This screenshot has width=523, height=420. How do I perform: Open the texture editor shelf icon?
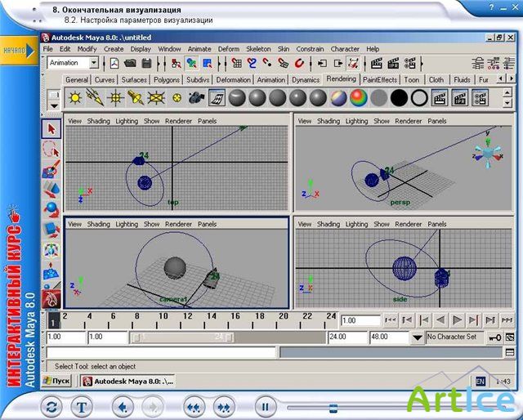click(x=217, y=98)
